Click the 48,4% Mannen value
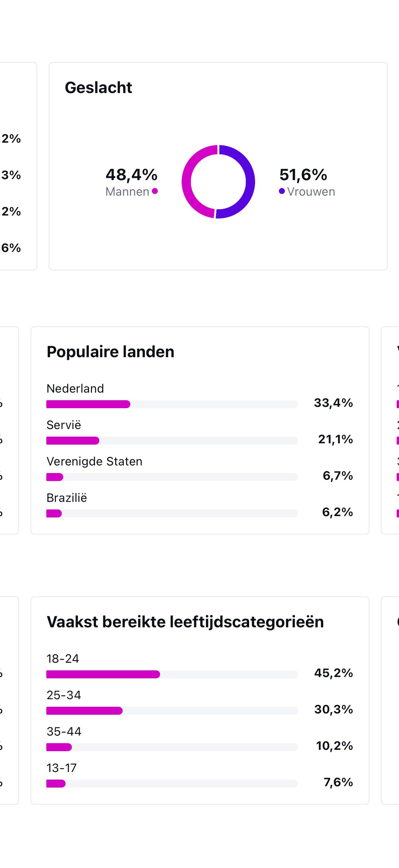The width and height of the screenshot is (399, 868). [131, 174]
